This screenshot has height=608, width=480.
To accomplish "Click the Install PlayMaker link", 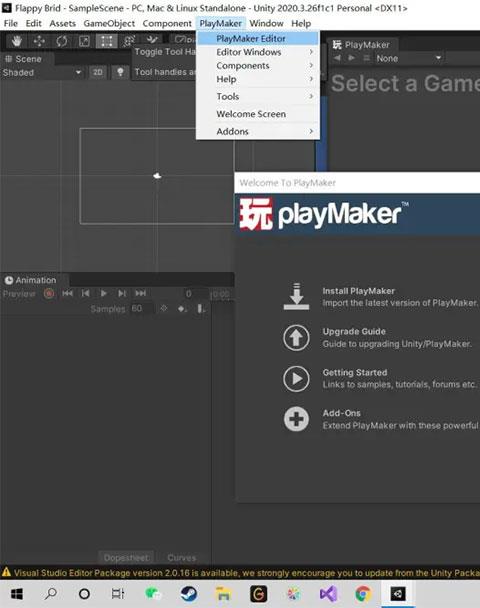I will coord(359,291).
